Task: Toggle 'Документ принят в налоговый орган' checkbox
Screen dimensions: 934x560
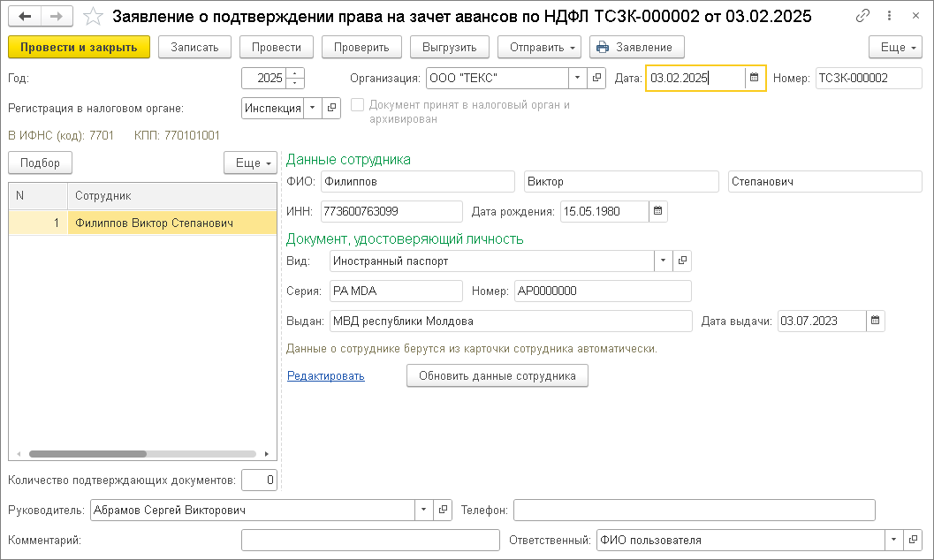Action: point(357,105)
